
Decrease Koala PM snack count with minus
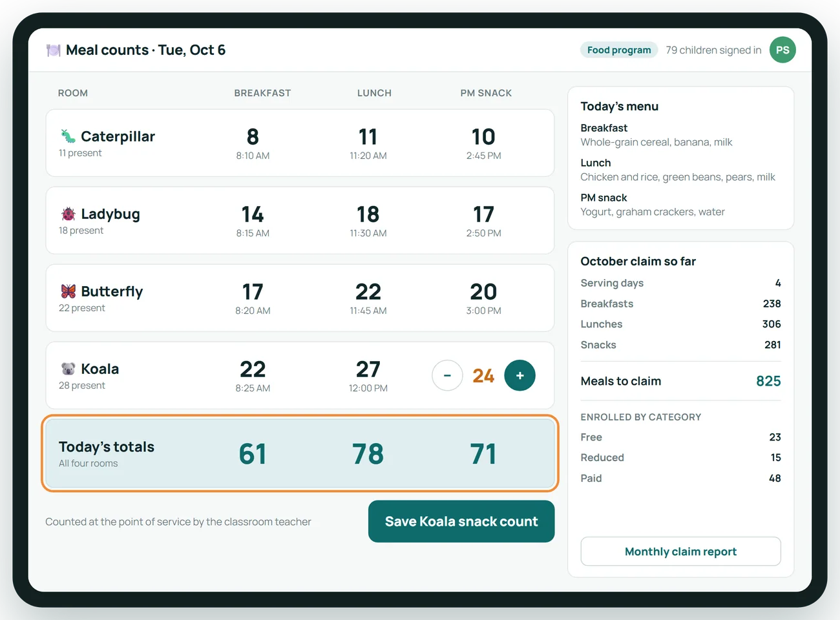click(x=447, y=375)
